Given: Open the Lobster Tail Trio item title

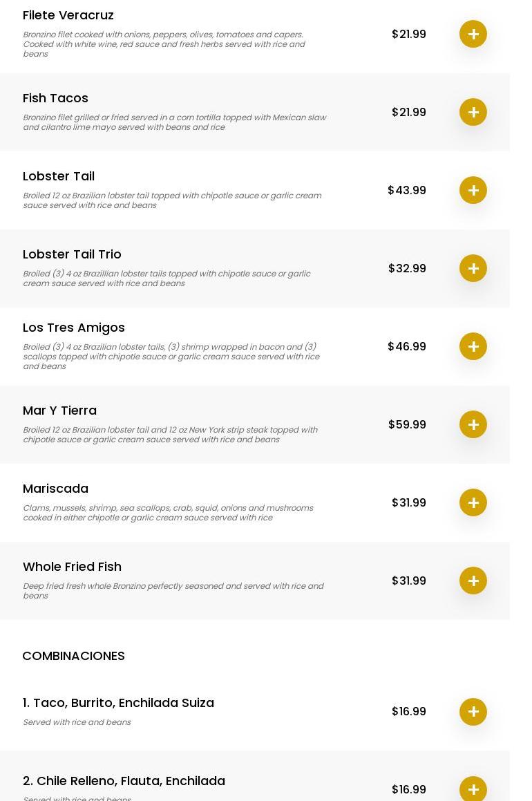Looking at the screenshot, I should pyautogui.click(x=72, y=254).
